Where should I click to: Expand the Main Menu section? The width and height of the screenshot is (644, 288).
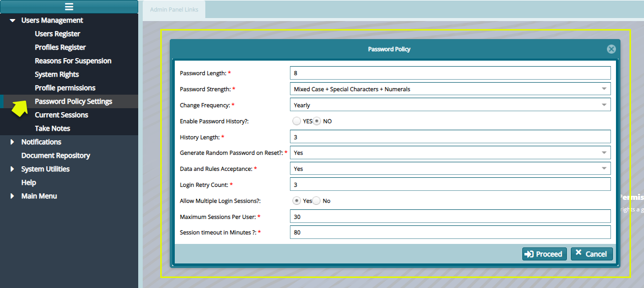pos(13,196)
